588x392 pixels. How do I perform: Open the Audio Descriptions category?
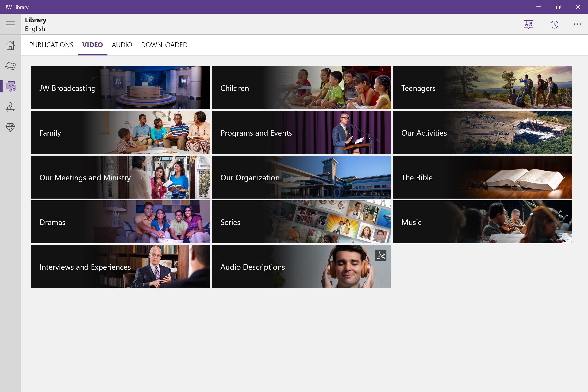tap(301, 267)
